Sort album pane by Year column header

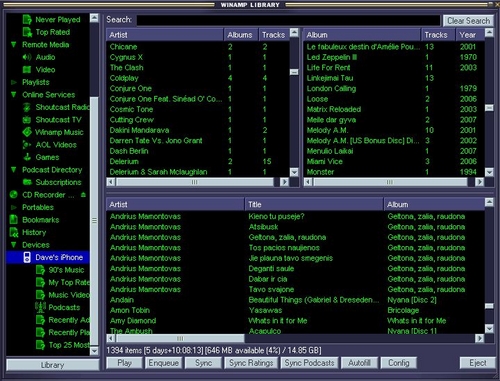pyautogui.click(x=470, y=35)
